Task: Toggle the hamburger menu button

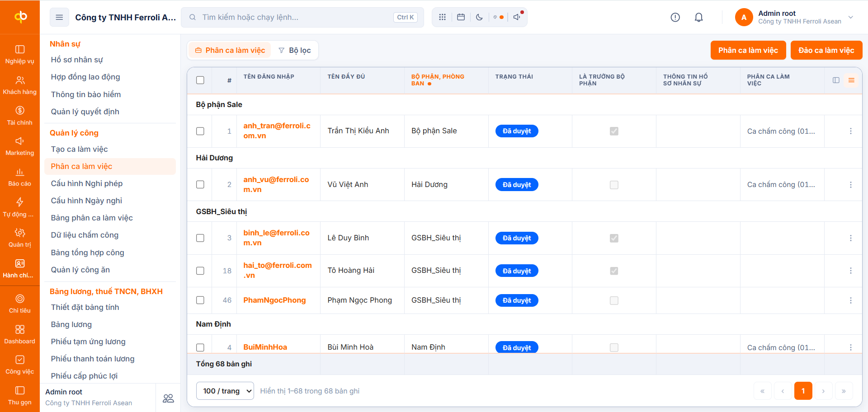Action: coord(59,17)
